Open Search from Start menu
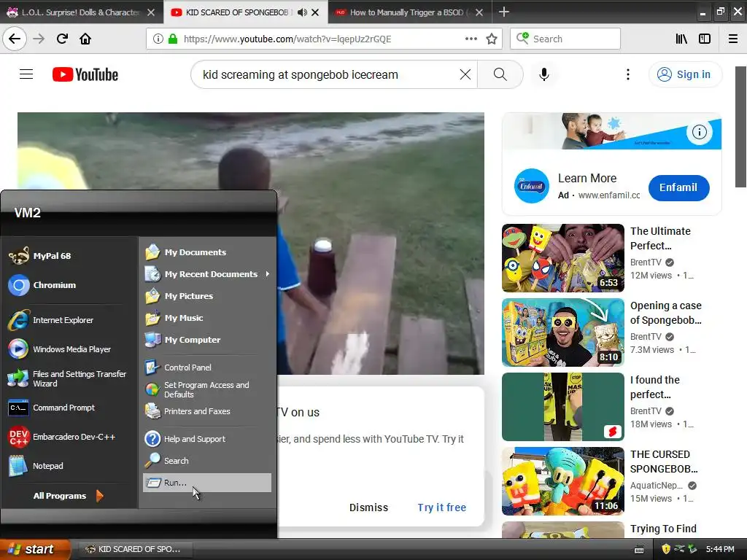This screenshot has width=747, height=560. click(x=167, y=461)
